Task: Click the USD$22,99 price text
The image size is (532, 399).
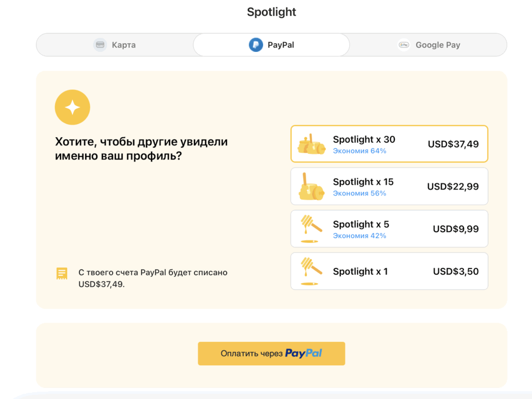Action: (454, 186)
